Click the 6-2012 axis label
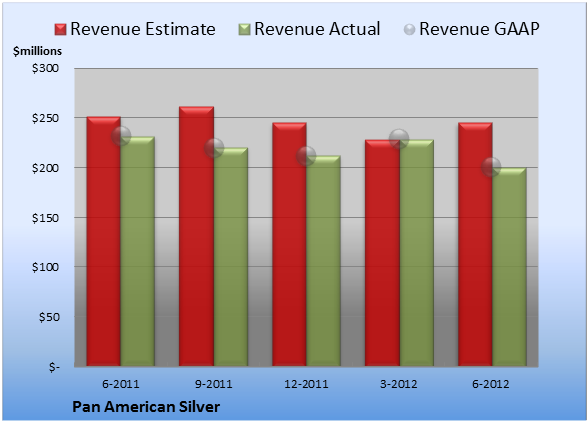Viewport: 588px width, 422px height. tap(491, 384)
